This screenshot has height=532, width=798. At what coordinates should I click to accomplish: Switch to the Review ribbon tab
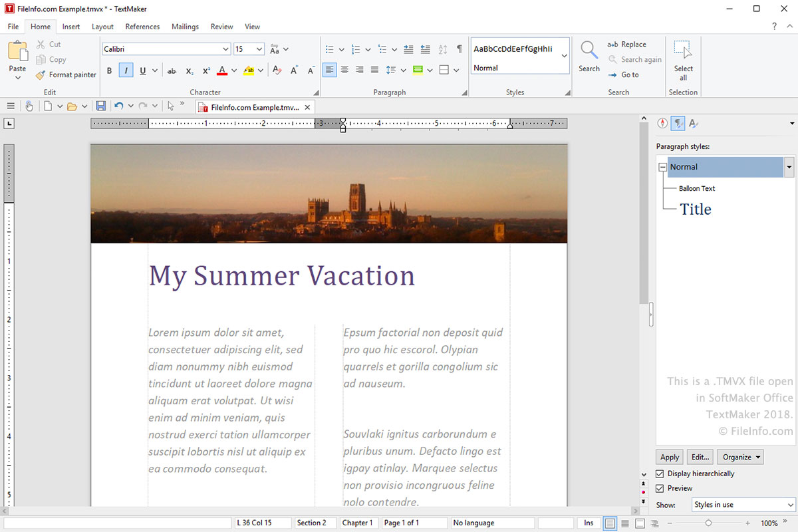coord(221,27)
